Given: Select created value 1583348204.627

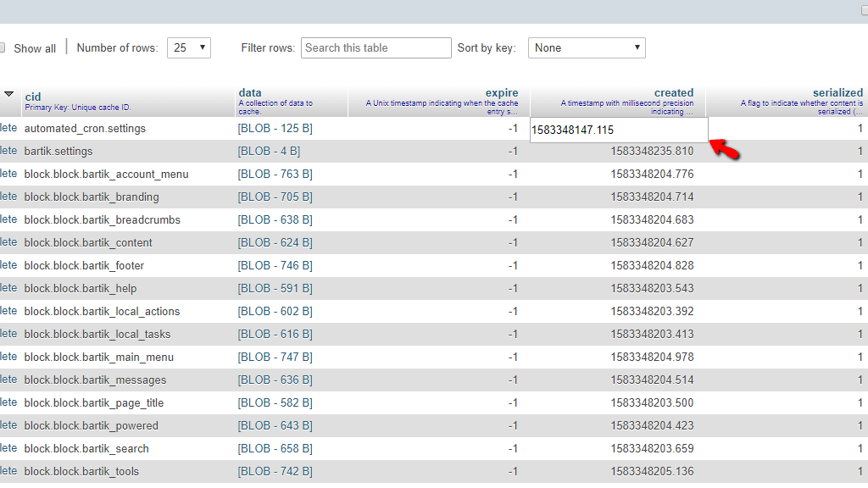Looking at the screenshot, I should pyautogui.click(x=652, y=242).
